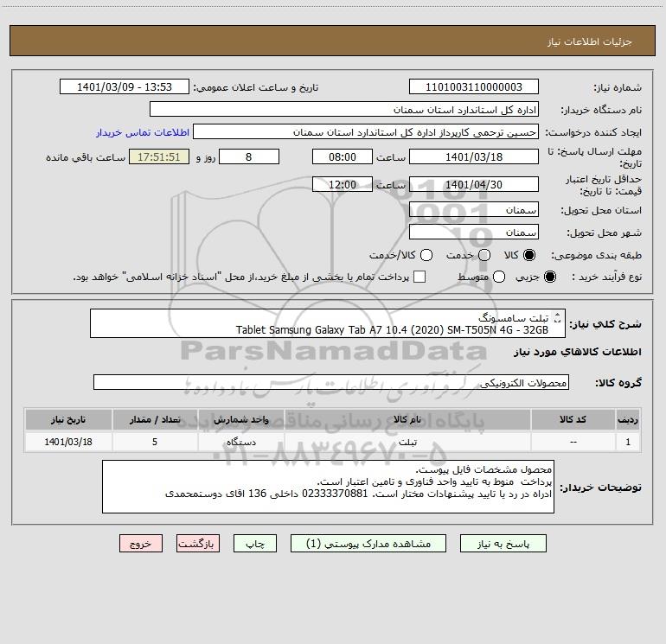Click the quantity cell showing 5

pyautogui.click(x=155, y=442)
